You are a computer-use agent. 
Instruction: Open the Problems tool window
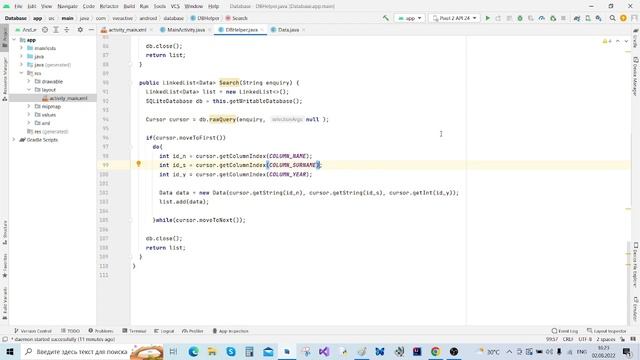point(101,331)
